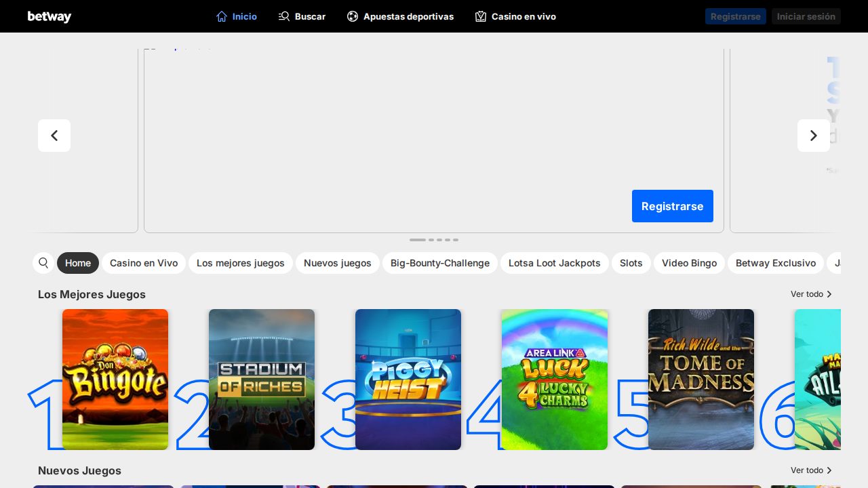Select Video Bingo category pill

[x=690, y=263]
